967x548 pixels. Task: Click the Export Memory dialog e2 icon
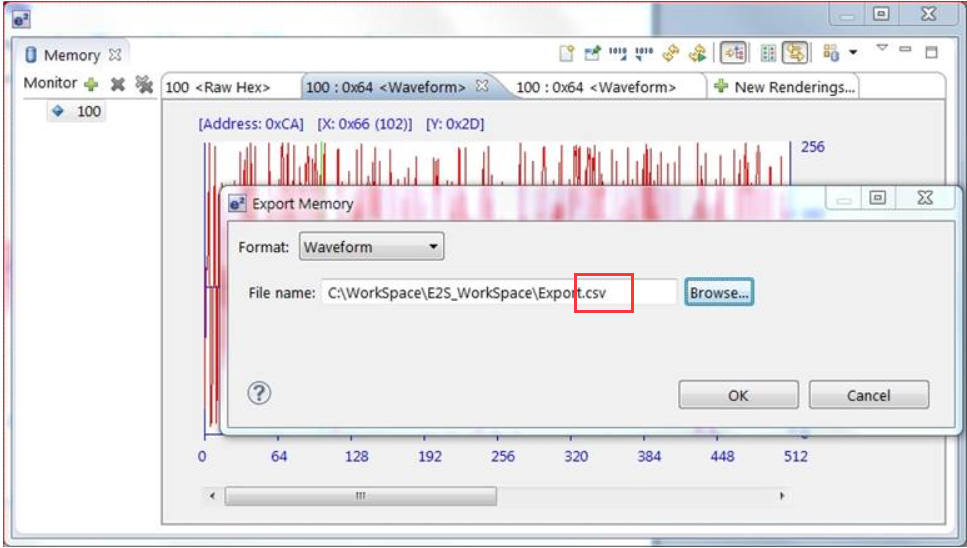[x=237, y=203]
